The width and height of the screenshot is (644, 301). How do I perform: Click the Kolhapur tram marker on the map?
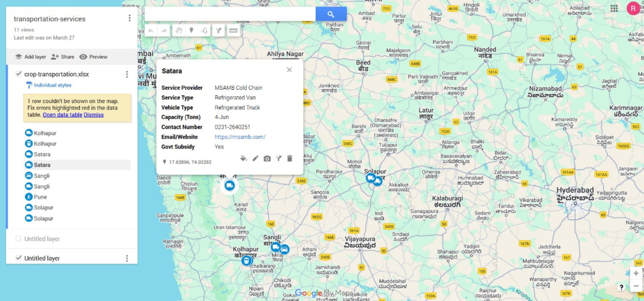coord(247,261)
